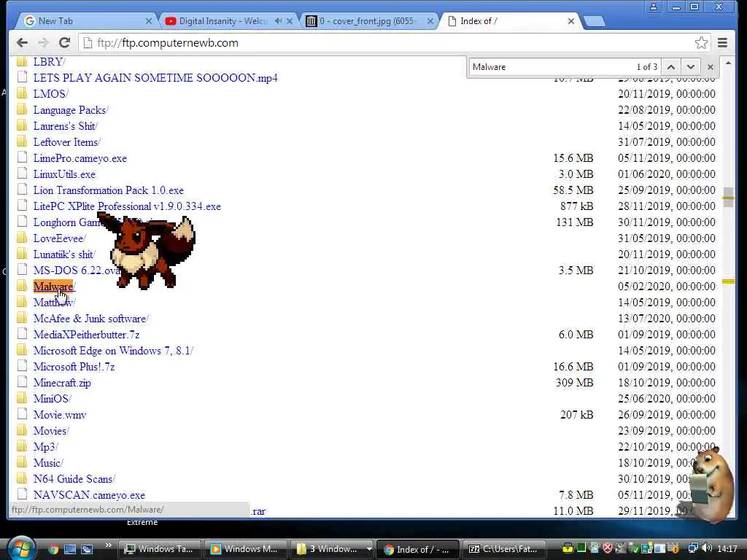Download NAVSCAN.cameyo.exe

click(x=89, y=495)
